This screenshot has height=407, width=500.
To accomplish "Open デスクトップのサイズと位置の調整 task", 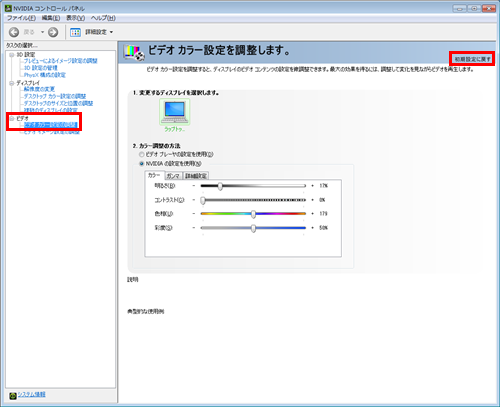I will tap(58, 103).
